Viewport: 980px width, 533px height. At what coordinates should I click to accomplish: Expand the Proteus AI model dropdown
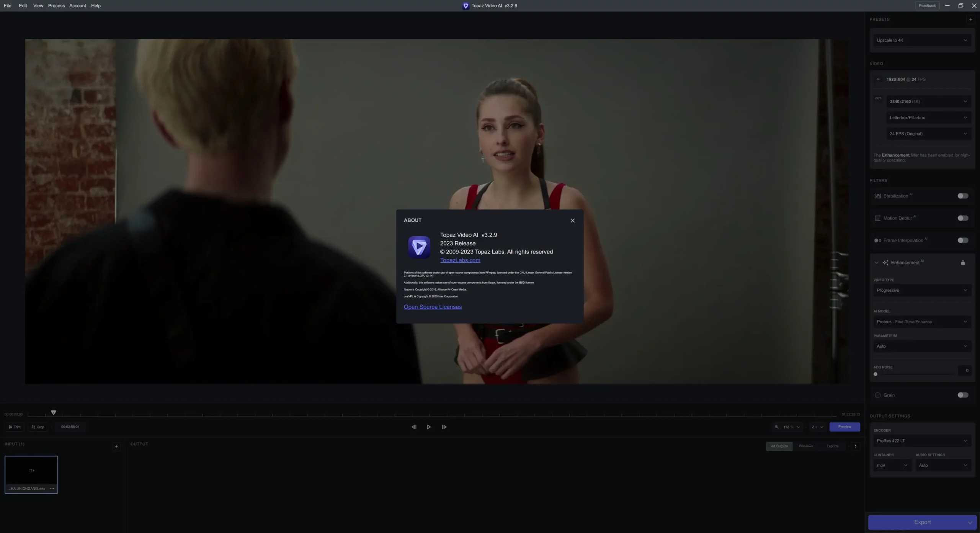(922, 322)
